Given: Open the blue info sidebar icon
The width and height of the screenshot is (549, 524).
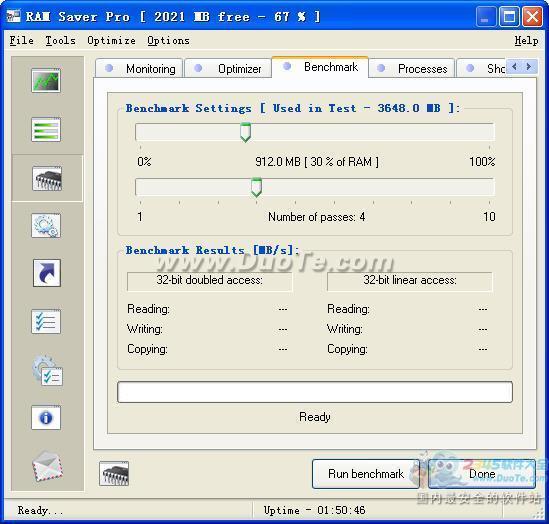Looking at the screenshot, I should (x=46, y=418).
